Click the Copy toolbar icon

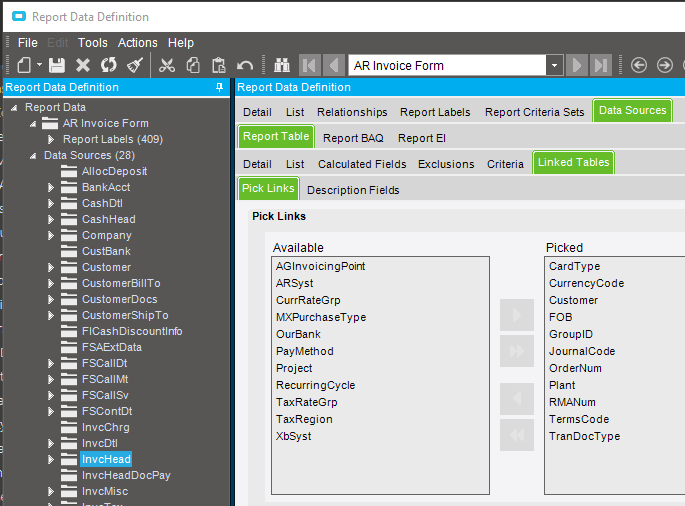[x=193, y=66]
